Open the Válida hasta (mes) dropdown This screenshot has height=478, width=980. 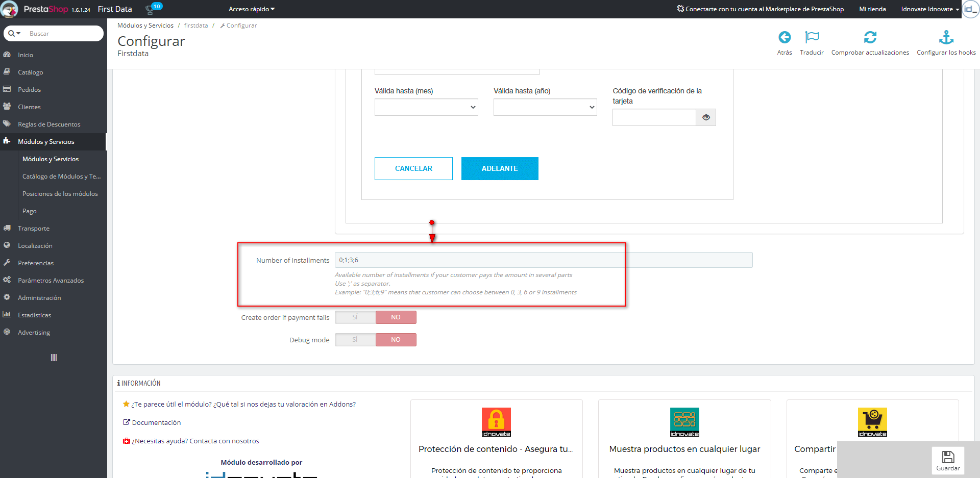click(x=426, y=107)
